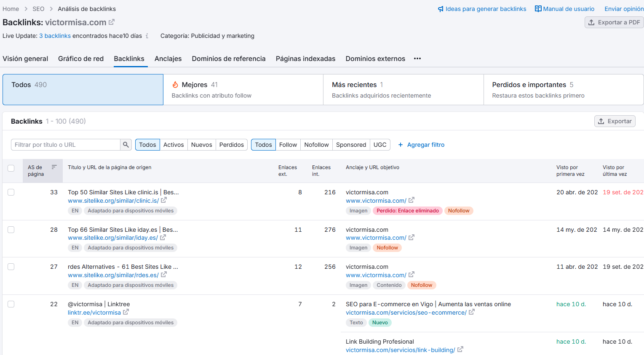This screenshot has height=355, width=644.
Task: Open the Exportar dropdown in Backlinks panel
Action: (615, 121)
